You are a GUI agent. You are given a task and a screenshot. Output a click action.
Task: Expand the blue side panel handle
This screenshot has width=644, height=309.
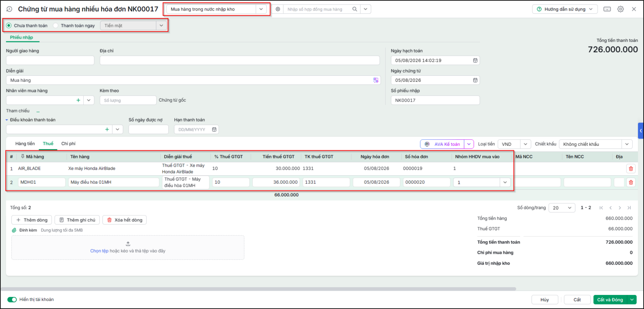point(641,131)
